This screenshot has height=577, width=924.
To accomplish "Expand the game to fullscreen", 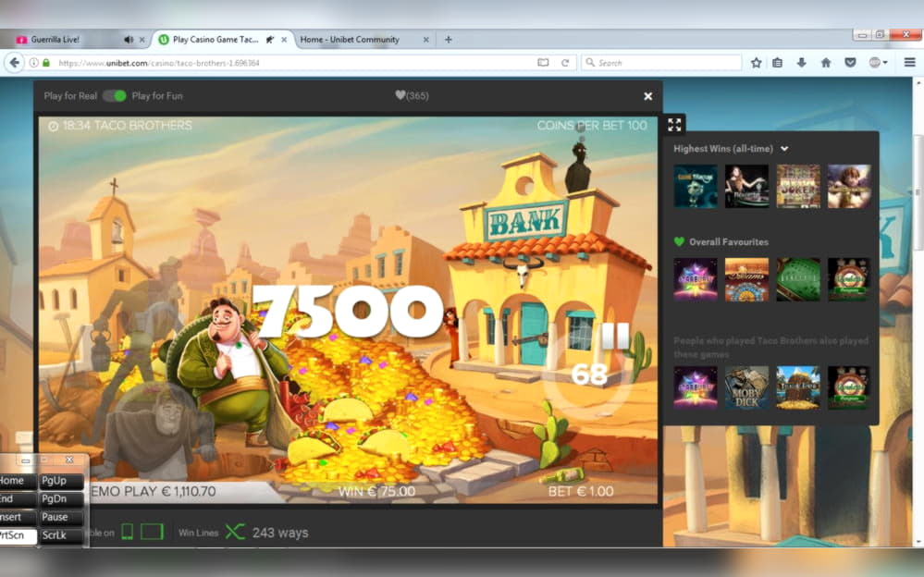I will click(674, 124).
